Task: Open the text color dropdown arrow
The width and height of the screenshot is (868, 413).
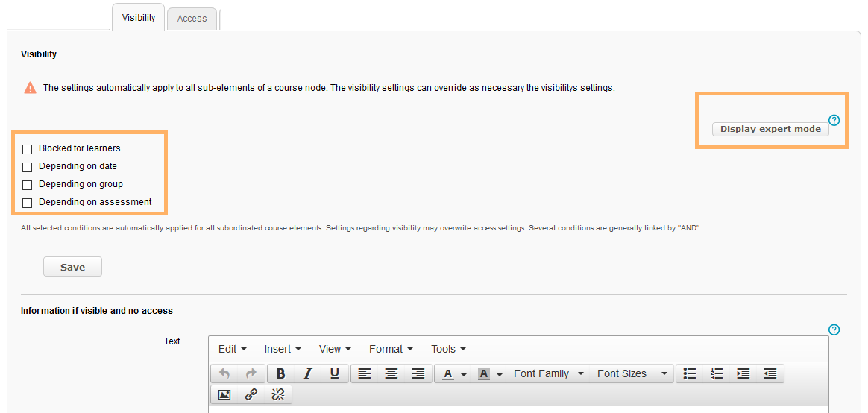Action: (x=464, y=375)
